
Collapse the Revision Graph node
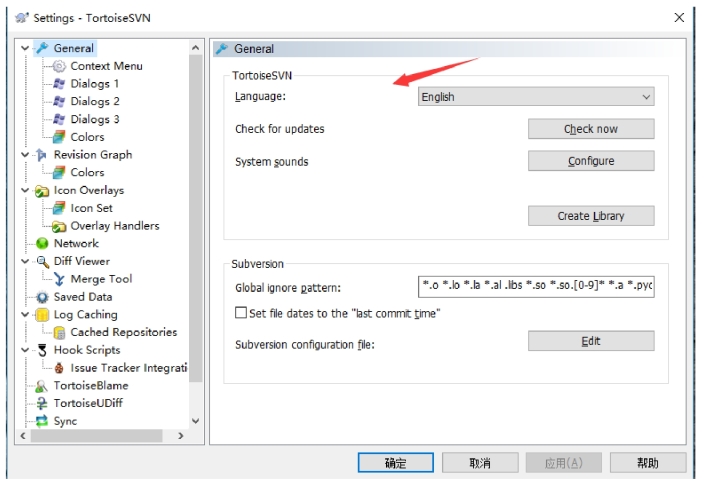point(25,155)
